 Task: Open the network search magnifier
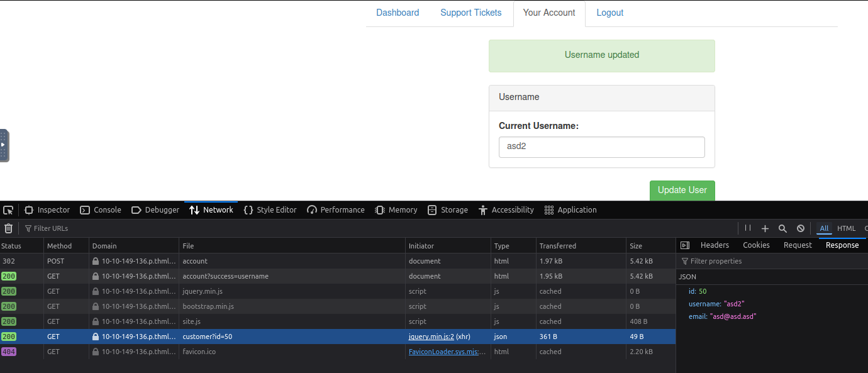click(x=782, y=229)
